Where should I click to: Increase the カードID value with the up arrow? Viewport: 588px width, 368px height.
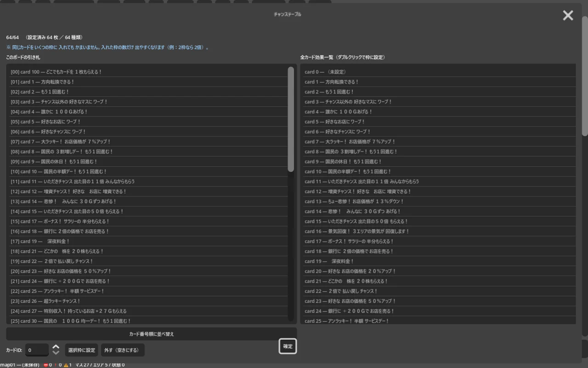56,347
